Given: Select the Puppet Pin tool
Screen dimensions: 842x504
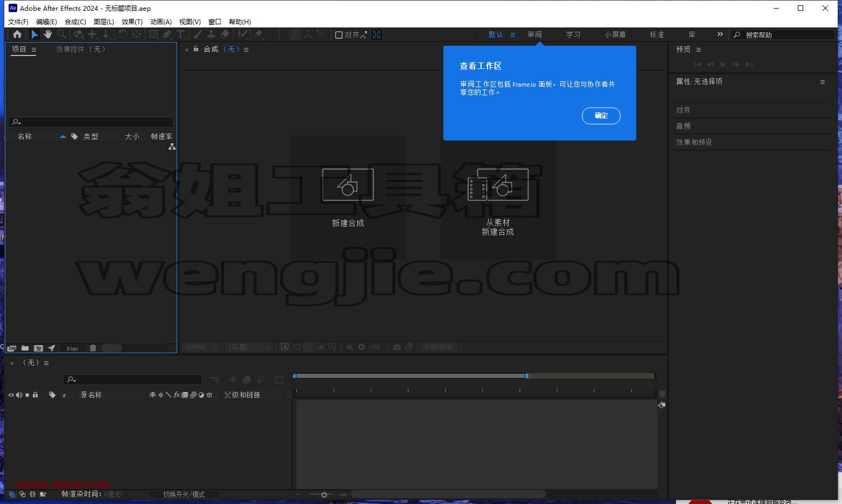Looking at the screenshot, I should pyautogui.click(x=259, y=34).
